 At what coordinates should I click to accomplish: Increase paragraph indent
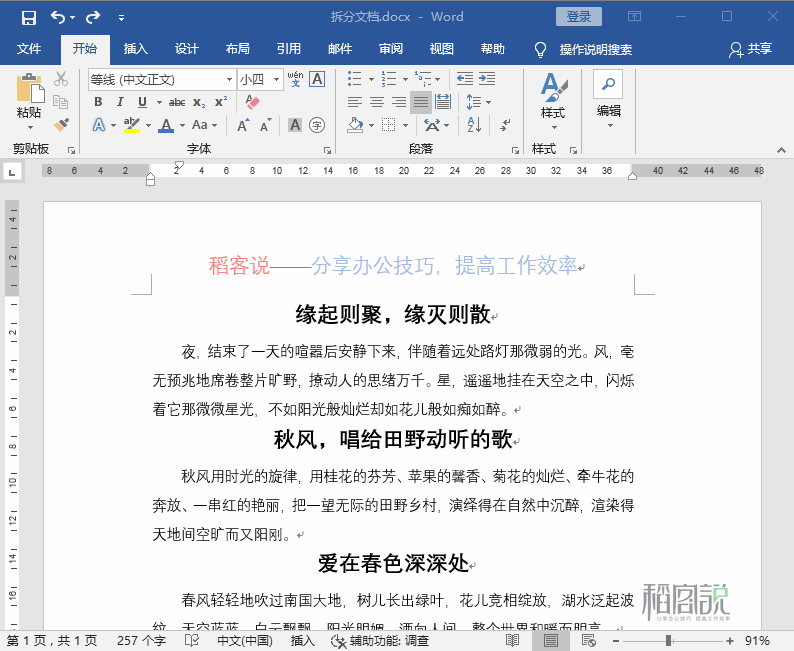tap(487, 79)
